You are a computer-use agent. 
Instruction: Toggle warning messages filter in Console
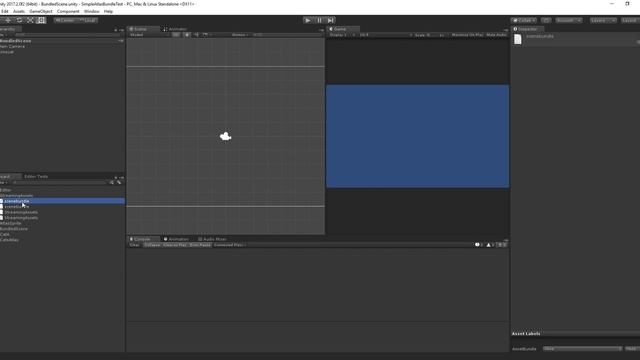click(490, 245)
